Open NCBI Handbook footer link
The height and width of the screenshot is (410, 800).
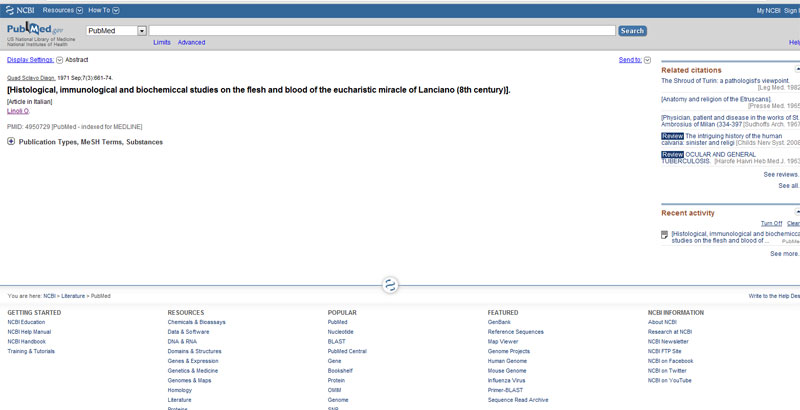tap(27, 342)
